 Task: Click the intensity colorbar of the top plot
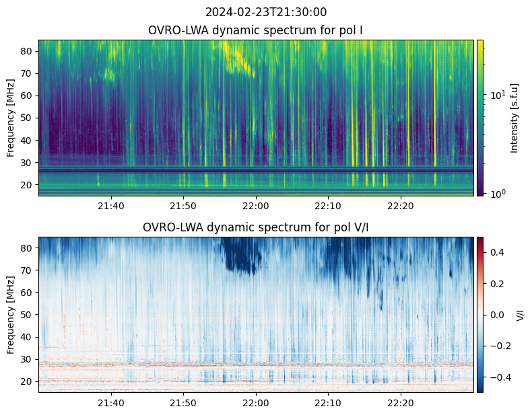point(480,118)
